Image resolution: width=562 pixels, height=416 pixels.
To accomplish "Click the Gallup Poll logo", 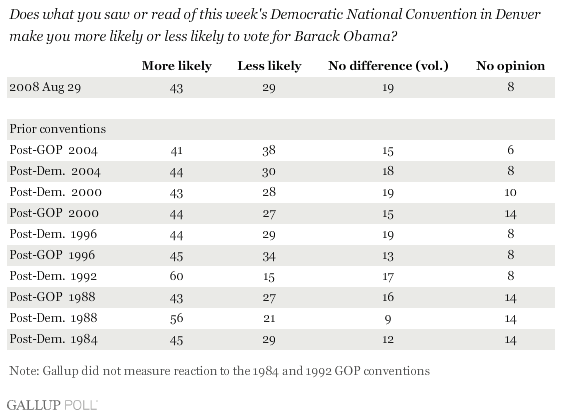I will click(x=52, y=405).
